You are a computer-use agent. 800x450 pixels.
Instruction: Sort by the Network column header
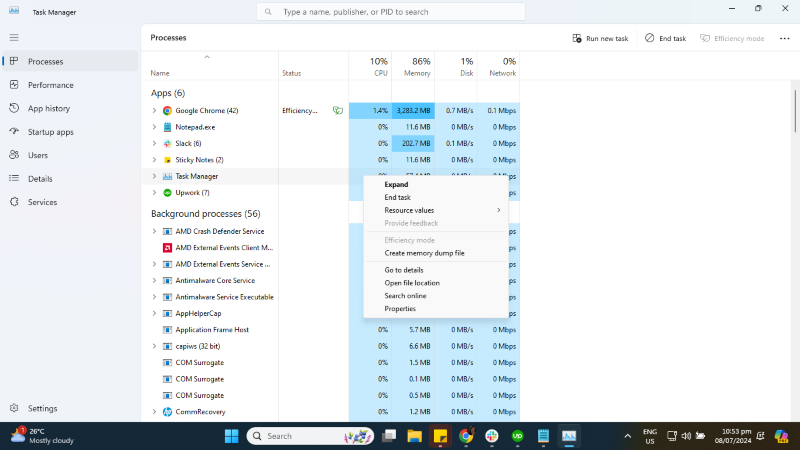point(498,66)
